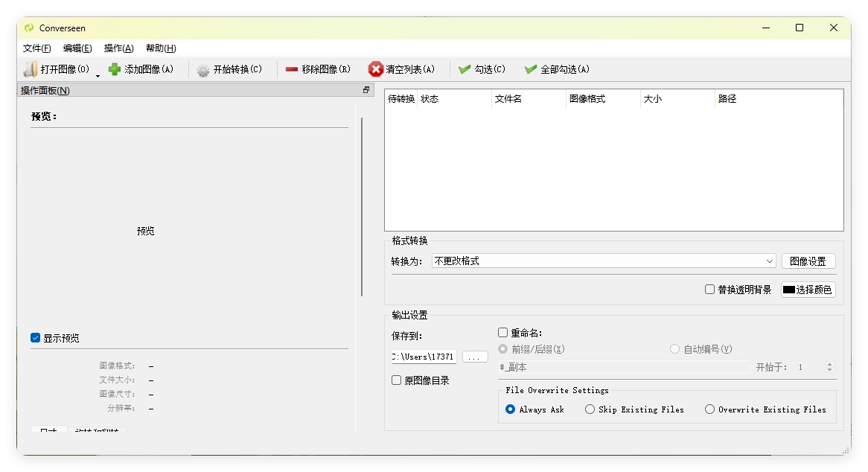Screen dimensions: 868x472
Task: Open the 转换为 format dropdown
Action: (771, 261)
